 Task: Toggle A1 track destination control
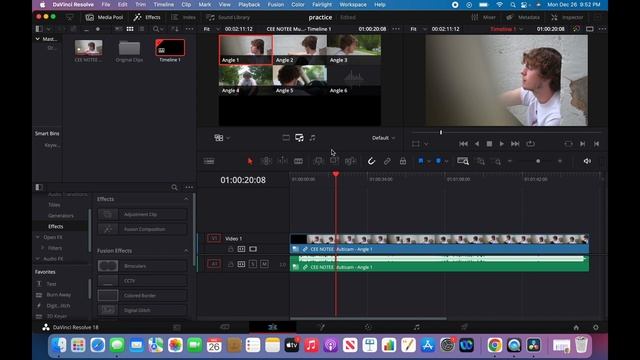point(213,264)
